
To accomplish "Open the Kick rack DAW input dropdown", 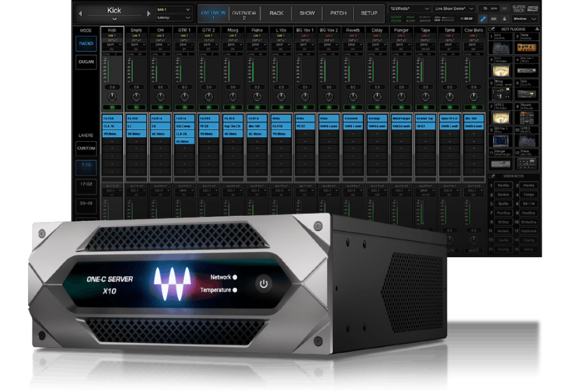I will click(x=112, y=45).
